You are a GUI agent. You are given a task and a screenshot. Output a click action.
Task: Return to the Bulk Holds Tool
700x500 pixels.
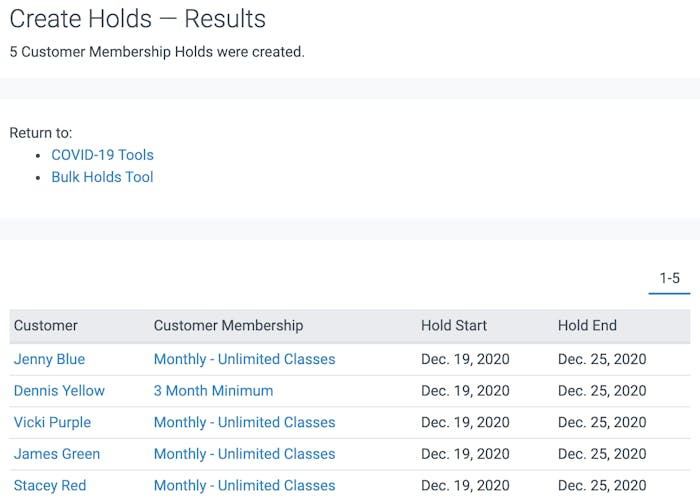102,177
